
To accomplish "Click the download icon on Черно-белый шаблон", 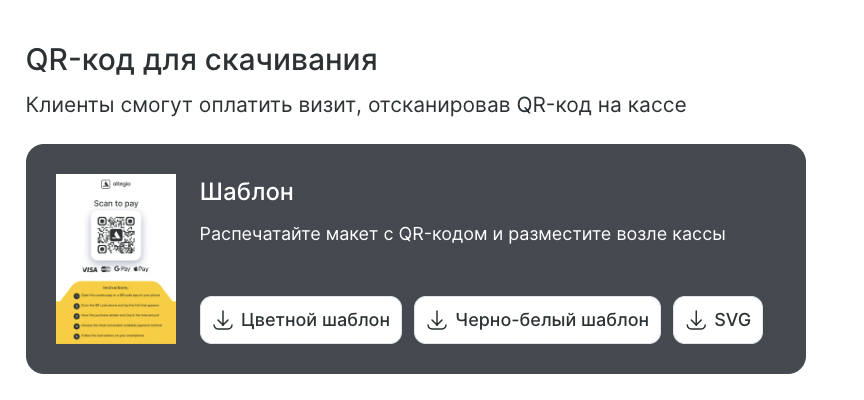I will (x=436, y=320).
